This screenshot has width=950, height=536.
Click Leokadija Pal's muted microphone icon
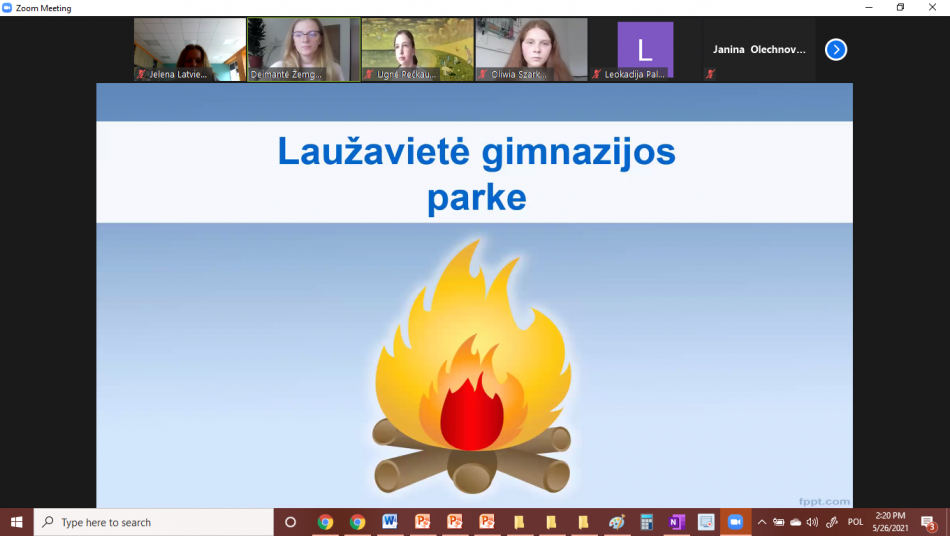(597, 74)
